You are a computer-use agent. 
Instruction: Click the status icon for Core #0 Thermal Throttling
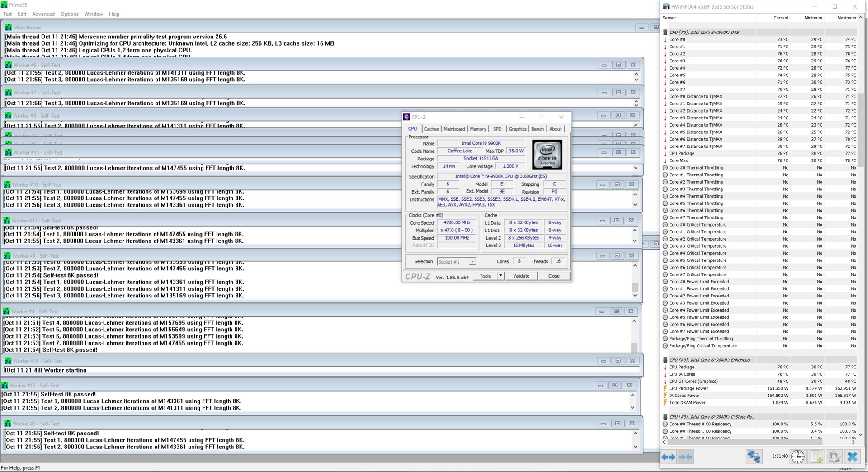click(665, 168)
